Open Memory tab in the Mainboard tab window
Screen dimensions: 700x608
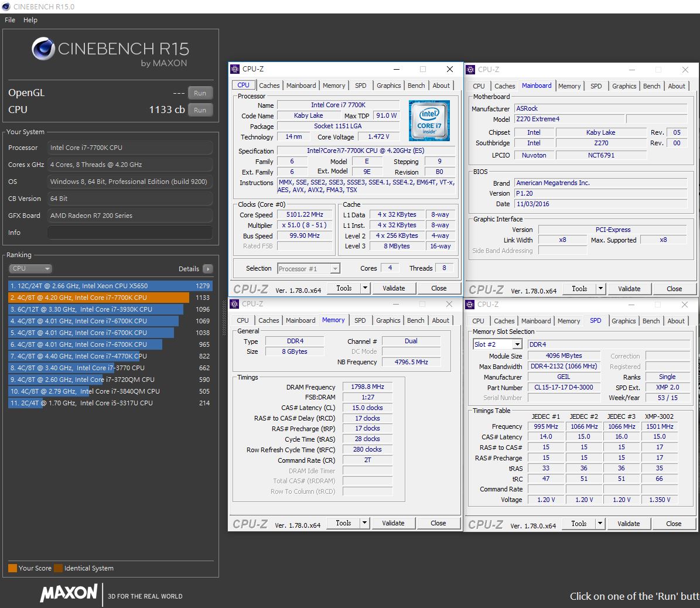pos(569,86)
